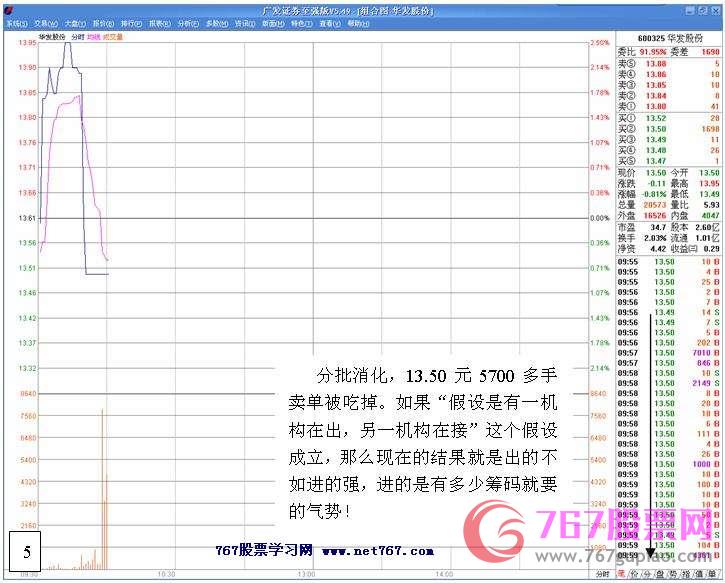Click the 量比 5.93 value
725x583 pixels.
(711, 205)
